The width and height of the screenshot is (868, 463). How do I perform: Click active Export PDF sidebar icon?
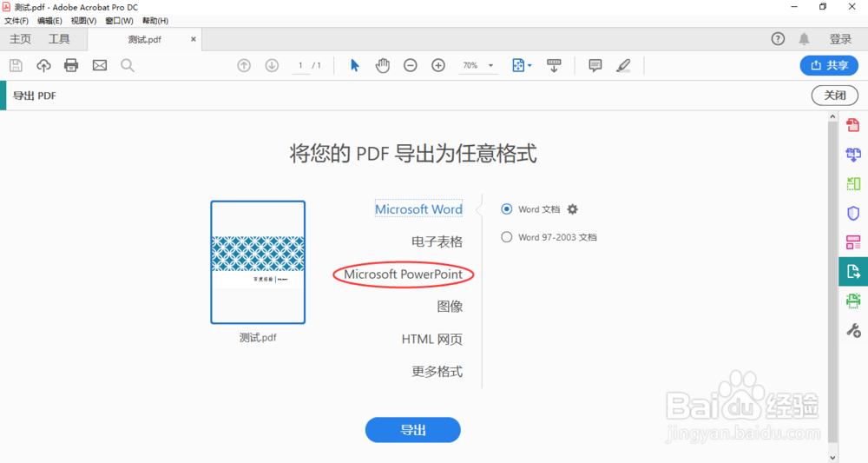(x=853, y=271)
